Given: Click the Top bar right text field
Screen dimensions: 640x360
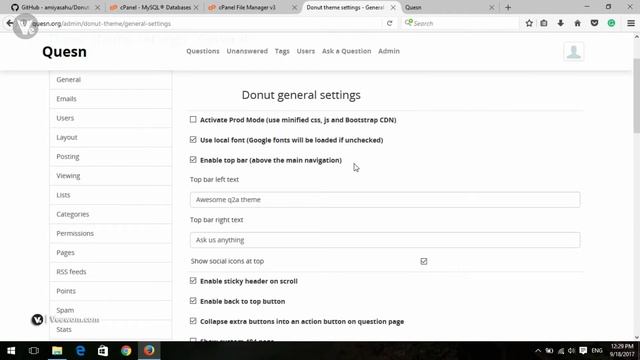Looking at the screenshot, I should 385,240.
